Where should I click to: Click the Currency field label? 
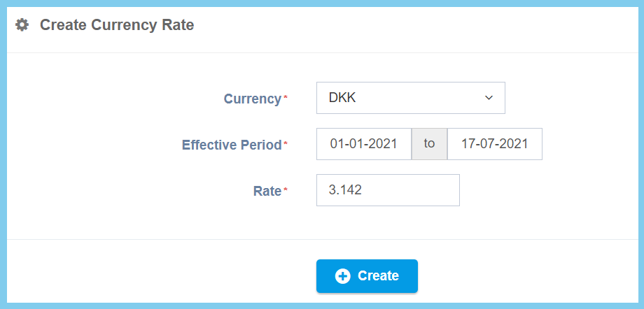pos(252,99)
